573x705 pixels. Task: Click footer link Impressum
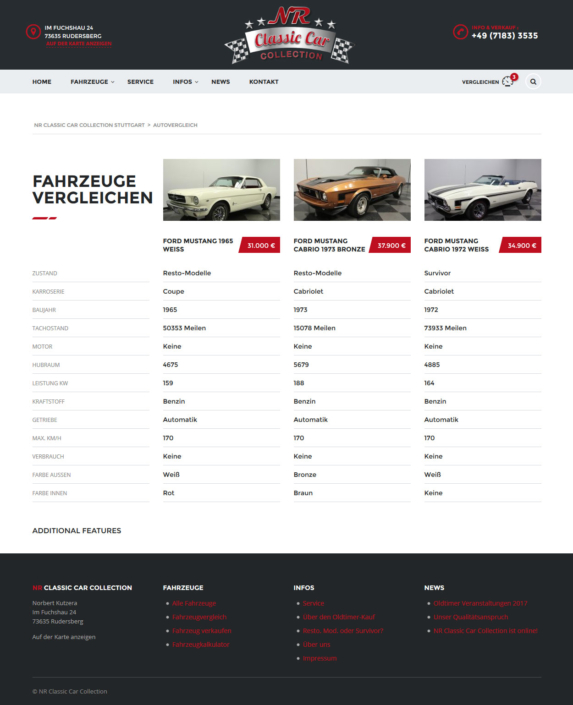(x=320, y=659)
